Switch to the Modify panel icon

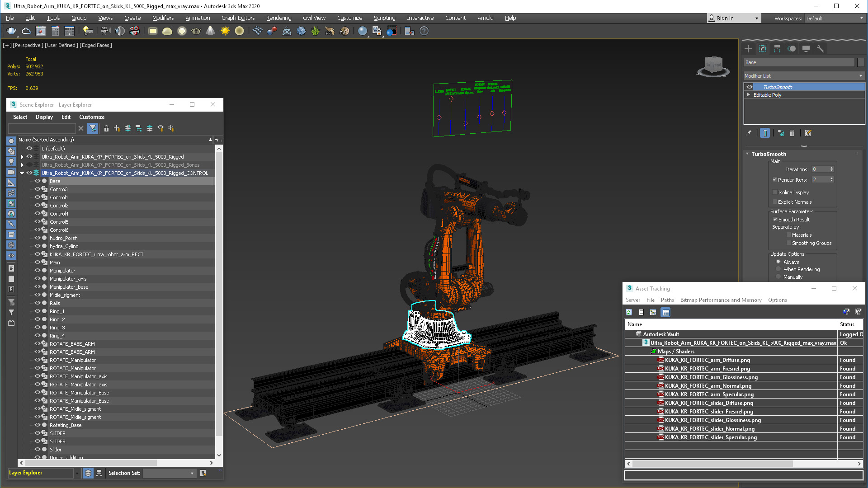click(763, 49)
